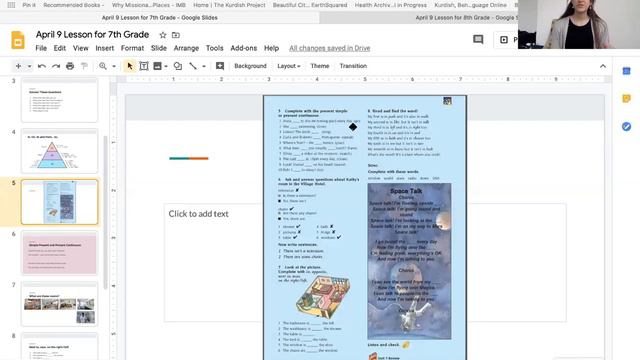This screenshot has width=640, height=360.
Task: Select slide 3 thumbnail
Action: [x=60, y=100]
